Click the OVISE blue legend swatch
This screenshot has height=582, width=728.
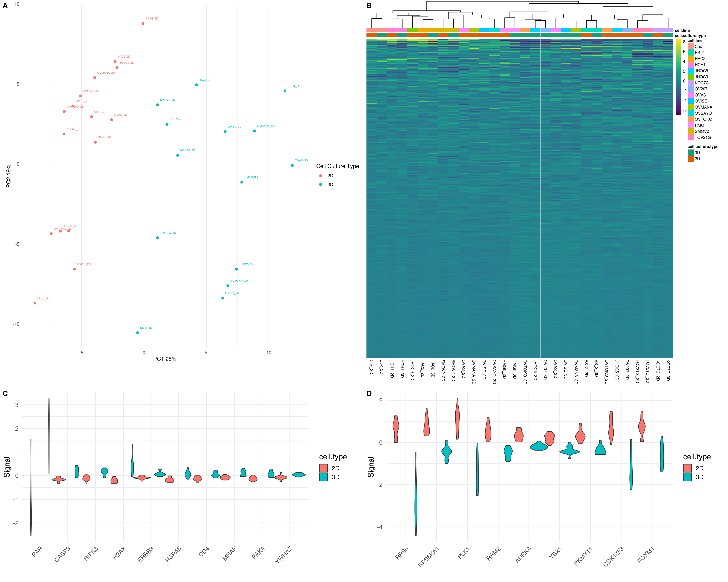click(690, 101)
